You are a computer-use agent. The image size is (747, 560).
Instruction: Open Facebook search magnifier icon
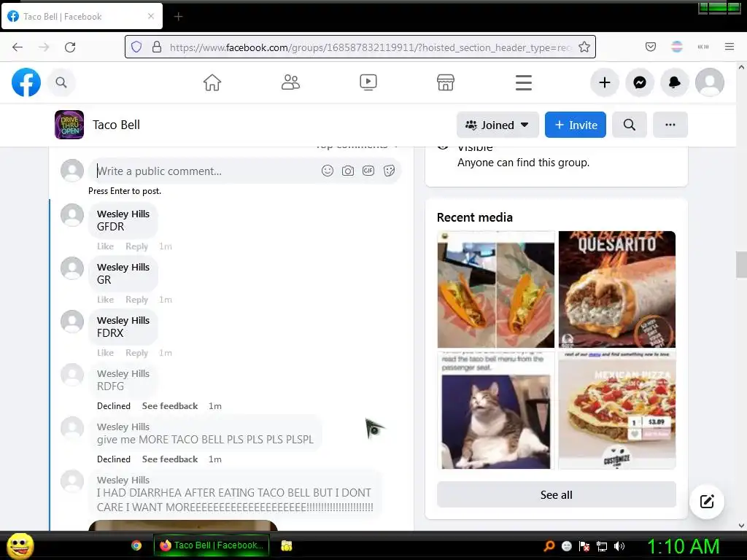click(x=61, y=82)
